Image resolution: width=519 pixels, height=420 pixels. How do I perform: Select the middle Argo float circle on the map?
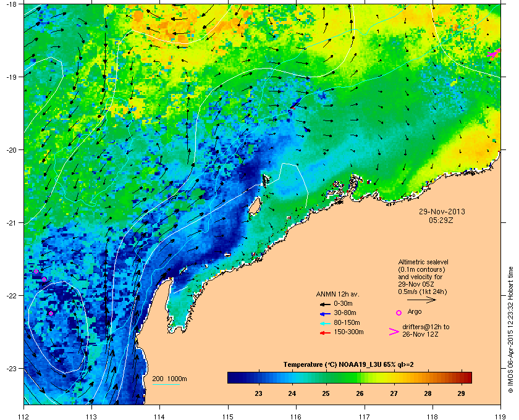(x=44, y=280)
